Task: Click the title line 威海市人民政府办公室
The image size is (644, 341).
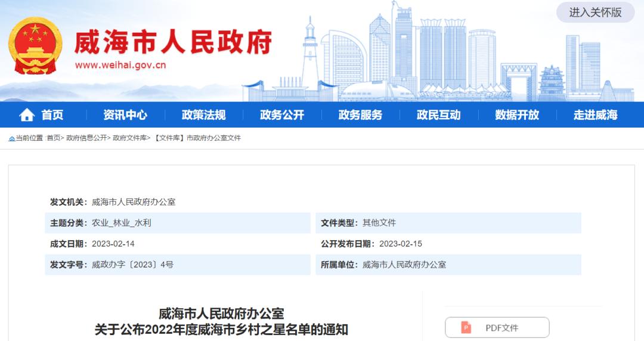Action: pyautogui.click(x=221, y=314)
